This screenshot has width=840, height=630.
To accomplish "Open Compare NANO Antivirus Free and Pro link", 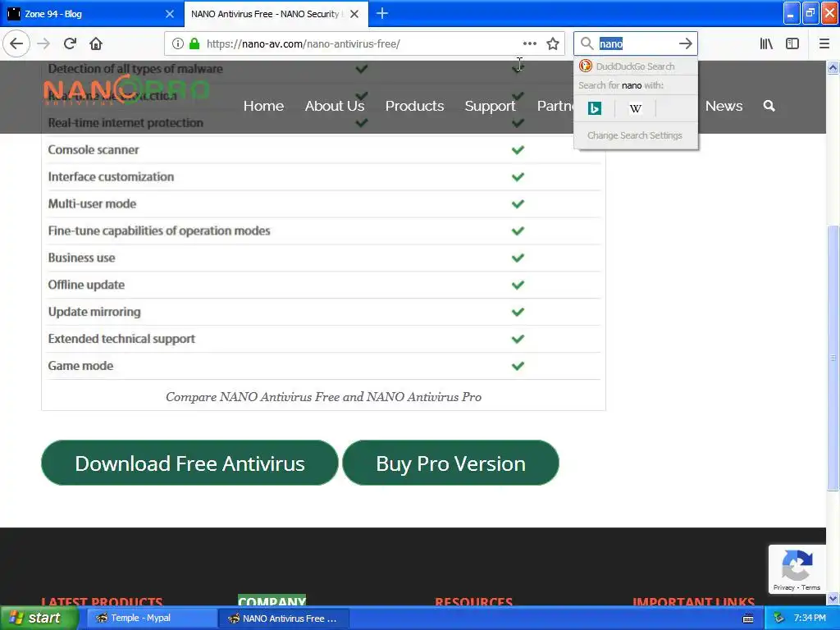I will point(323,397).
